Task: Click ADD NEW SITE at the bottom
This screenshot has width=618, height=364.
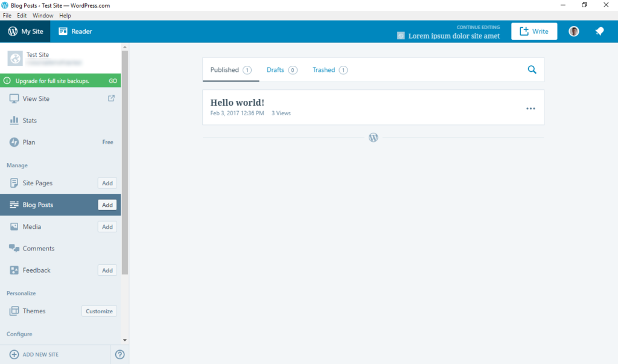Action: [x=39, y=354]
